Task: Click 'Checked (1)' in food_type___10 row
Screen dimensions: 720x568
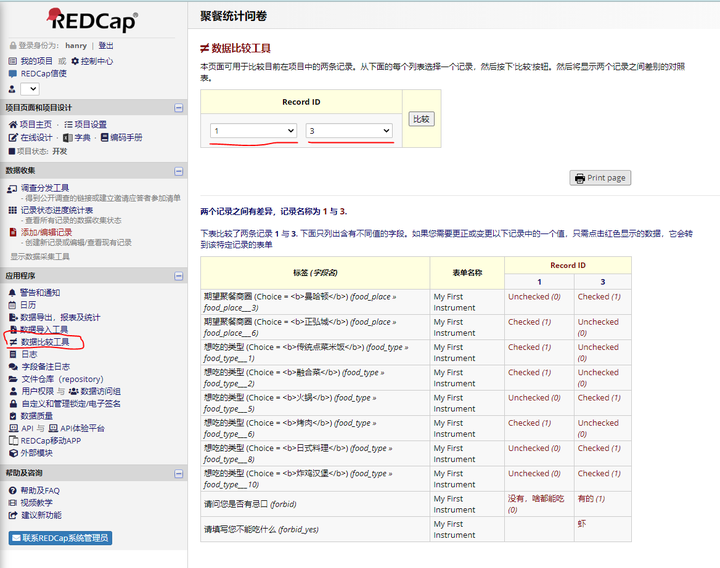Action: [x=599, y=473]
